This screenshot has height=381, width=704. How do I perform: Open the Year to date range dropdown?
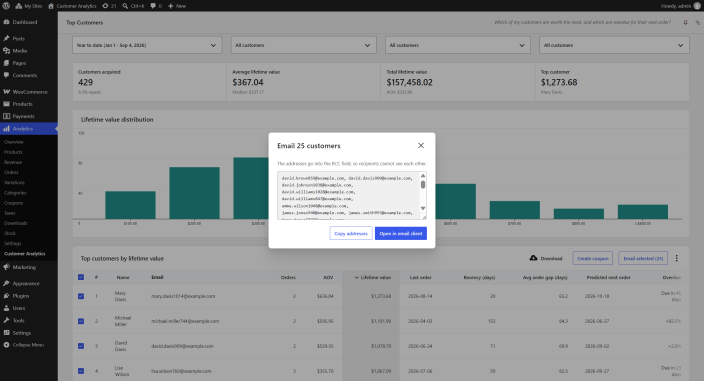point(147,45)
